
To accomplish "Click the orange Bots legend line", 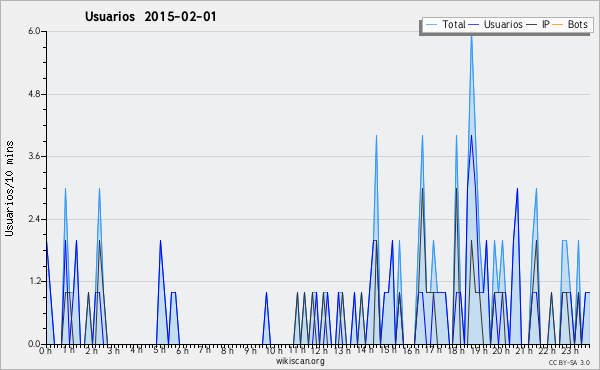I will (x=558, y=25).
